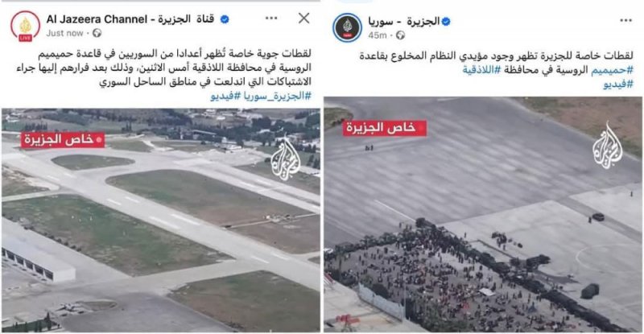Screen dimensions: 644x334
Task: Click the Just now timestamp
Action: [x=64, y=33]
